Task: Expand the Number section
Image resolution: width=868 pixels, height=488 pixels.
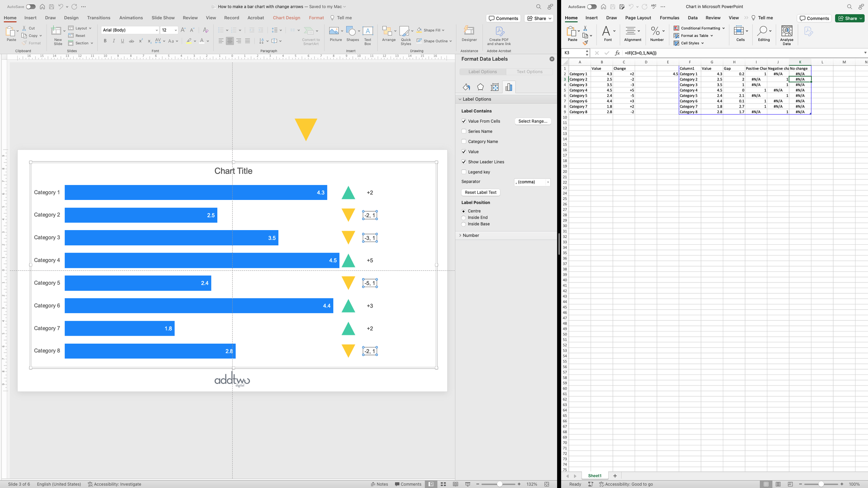Action: pos(471,235)
